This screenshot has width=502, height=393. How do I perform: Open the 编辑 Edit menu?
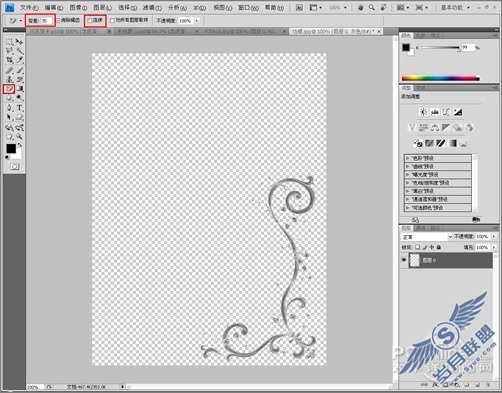pos(54,7)
